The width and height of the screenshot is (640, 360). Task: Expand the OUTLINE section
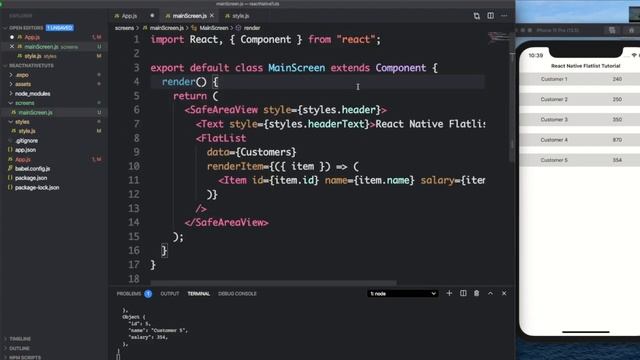click(19, 348)
